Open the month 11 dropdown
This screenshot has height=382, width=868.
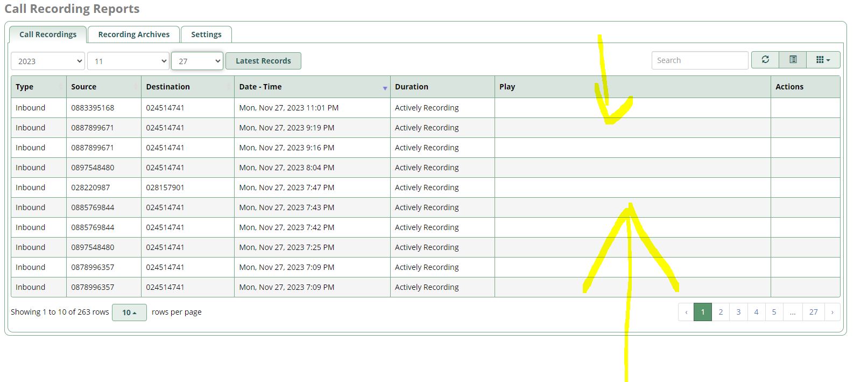point(128,61)
